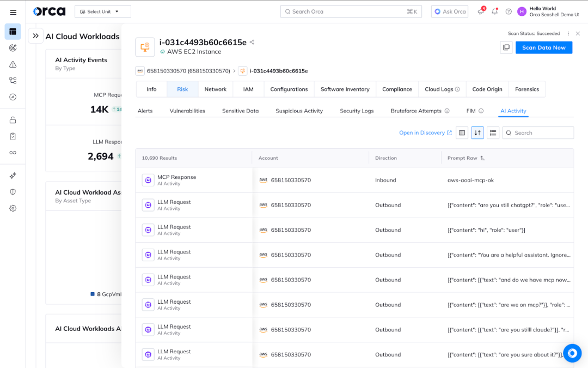Click the asset hierarchy icon in sidebar
The width and height of the screenshot is (588, 368).
[12, 80]
